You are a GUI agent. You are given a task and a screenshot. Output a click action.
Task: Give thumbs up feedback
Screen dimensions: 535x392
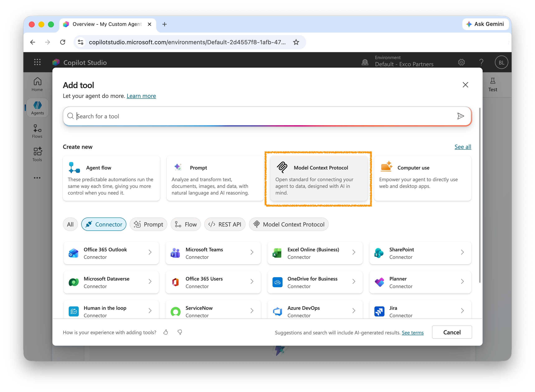pyautogui.click(x=166, y=332)
